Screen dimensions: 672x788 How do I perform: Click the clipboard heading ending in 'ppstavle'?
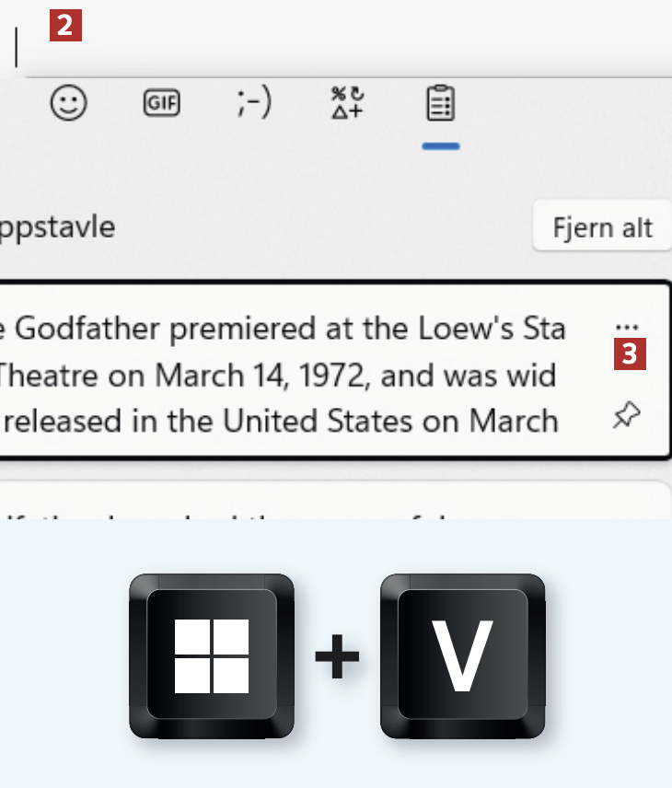[x=57, y=226]
